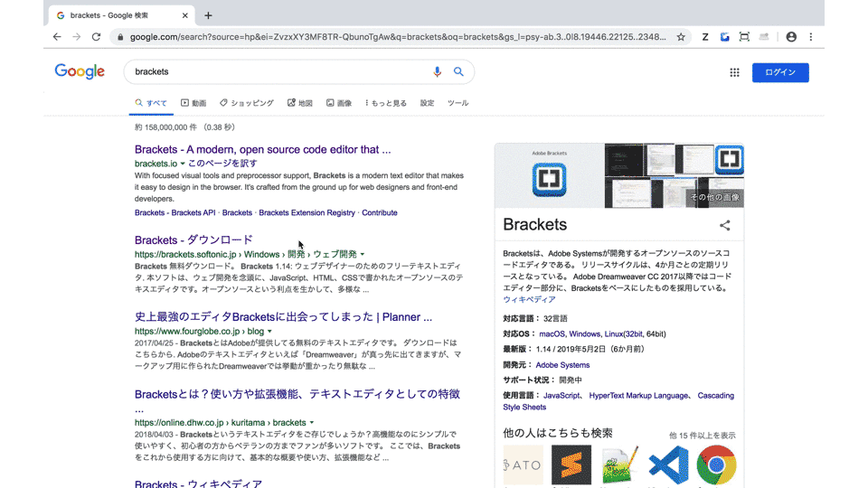The width and height of the screenshot is (868, 488).
Task: Click ウィキペディア link in knowledge panel
Action: [x=529, y=299]
